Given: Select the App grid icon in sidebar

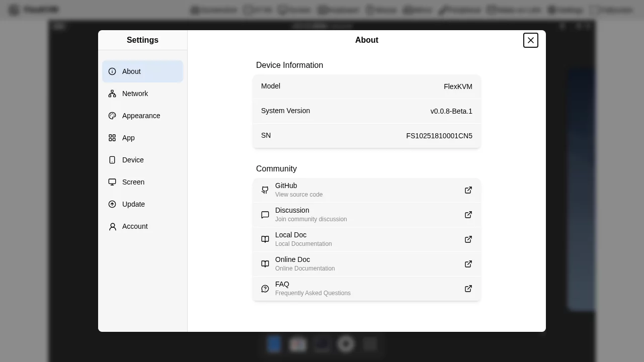Looking at the screenshot, I should [x=112, y=138].
